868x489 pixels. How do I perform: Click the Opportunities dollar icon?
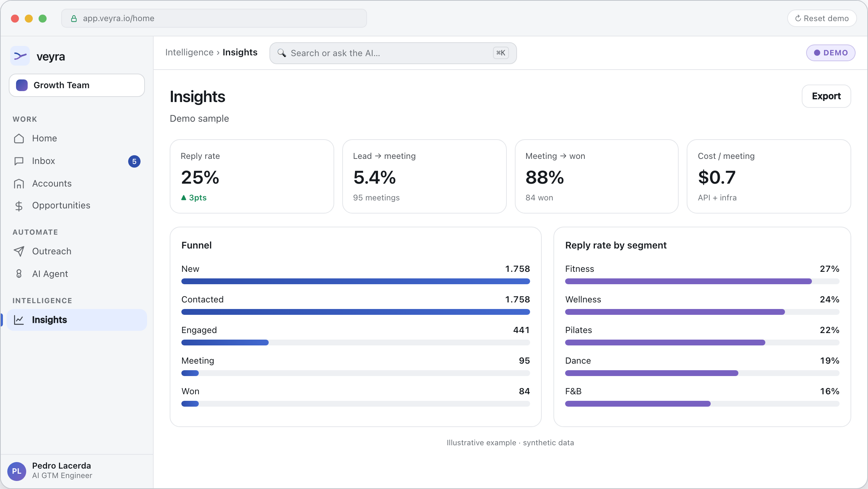click(x=19, y=206)
